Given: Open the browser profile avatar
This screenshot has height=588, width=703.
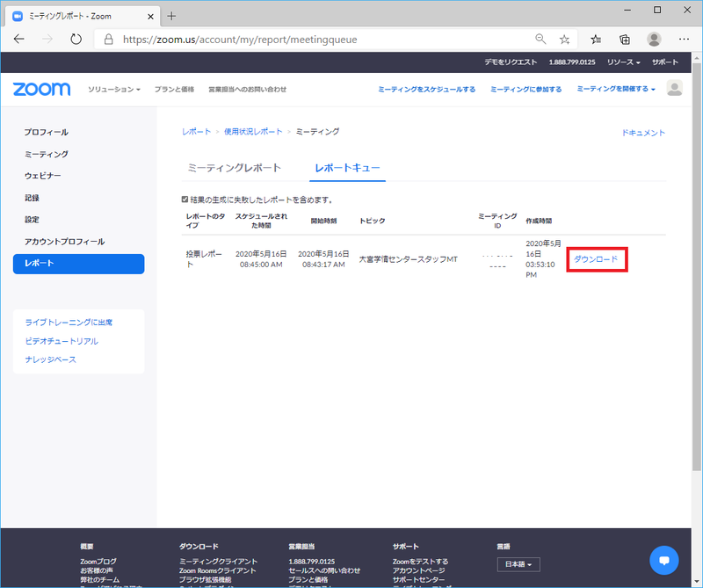Looking at the screenshot, I should point(654,40).
